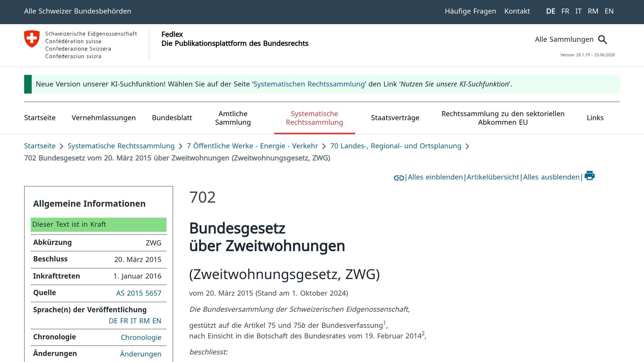Image resolution: width=644 pixels, height=362 pixels.
Task: Click 'Stand am 1. Oktober 2024' line
Action: (269, 293)
